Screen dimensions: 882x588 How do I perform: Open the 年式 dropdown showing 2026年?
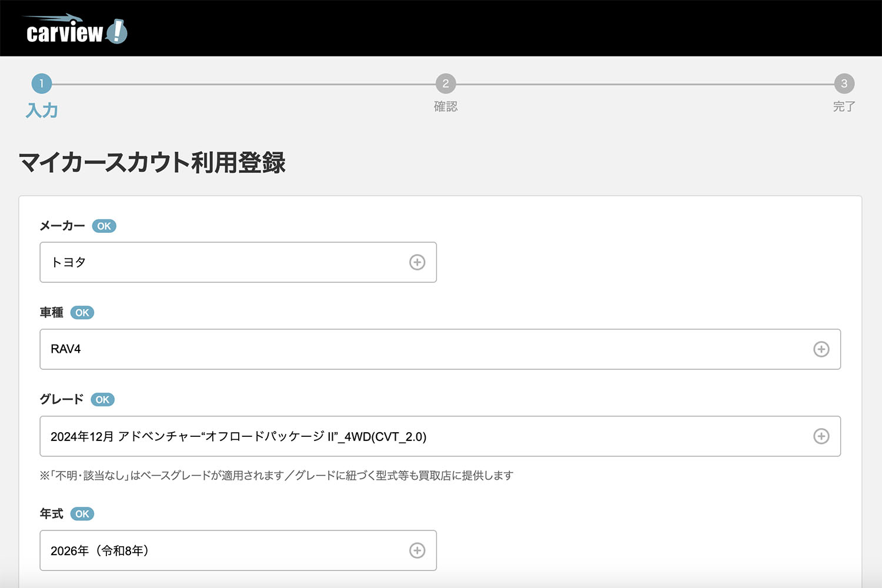tap(238, 550)
